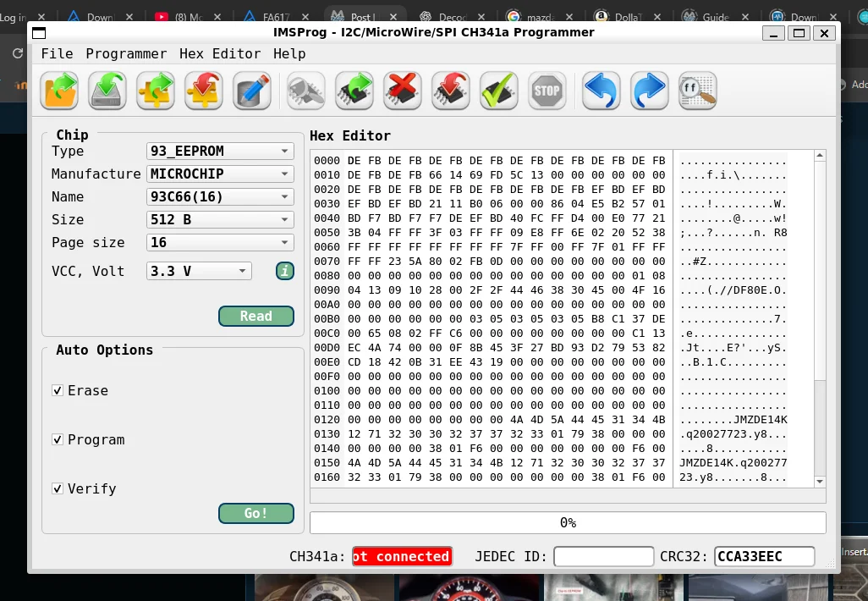Click the Read button
This screenshot has height=601, width=868.
click(255, 317)
